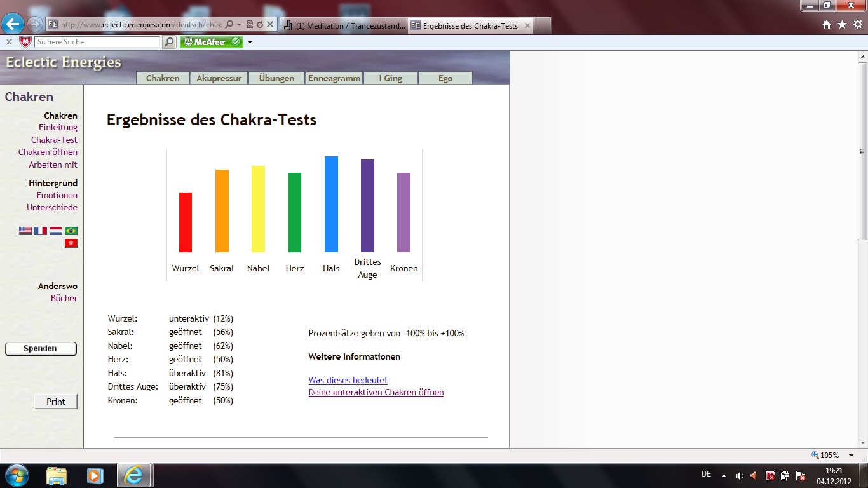Click the McAfee red shield icon
The height and width of the screenshot is (488, 868).
coord(25,42)
